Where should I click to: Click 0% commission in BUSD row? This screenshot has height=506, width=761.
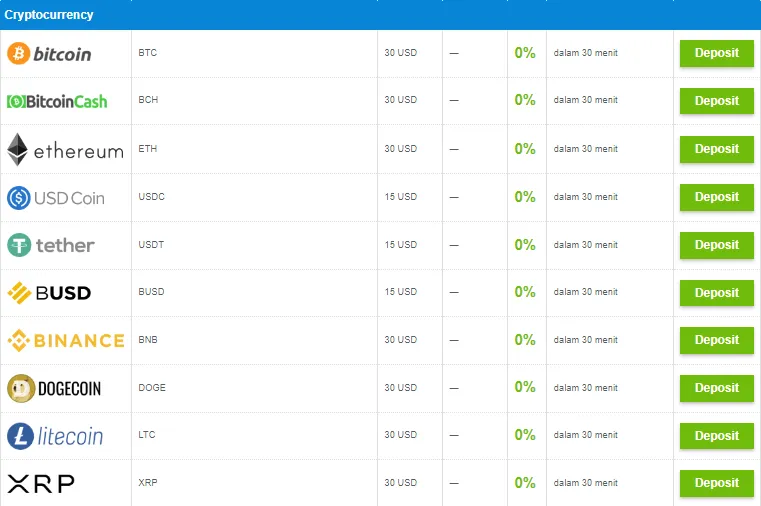click(525, 292)
